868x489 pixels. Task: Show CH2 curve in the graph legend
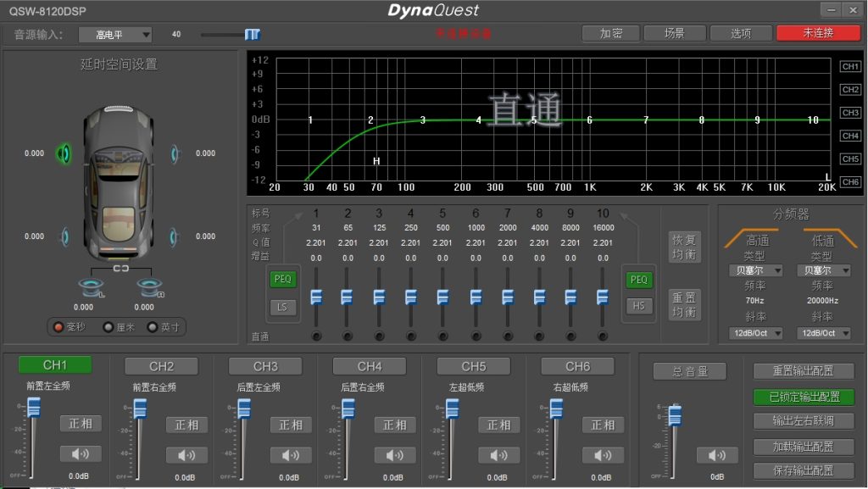coord(850,90)
